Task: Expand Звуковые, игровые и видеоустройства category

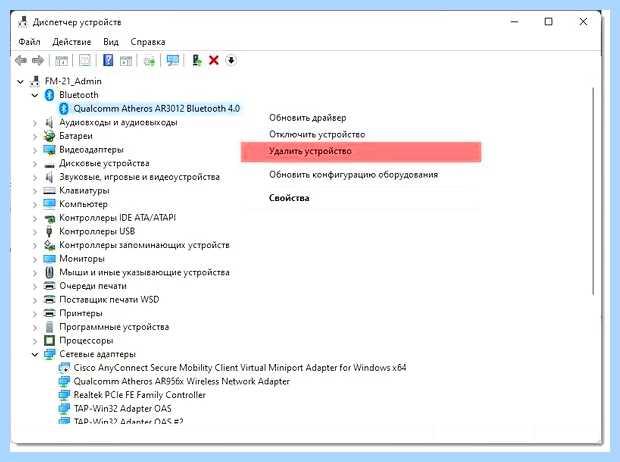Action: (x=35, y=177)
